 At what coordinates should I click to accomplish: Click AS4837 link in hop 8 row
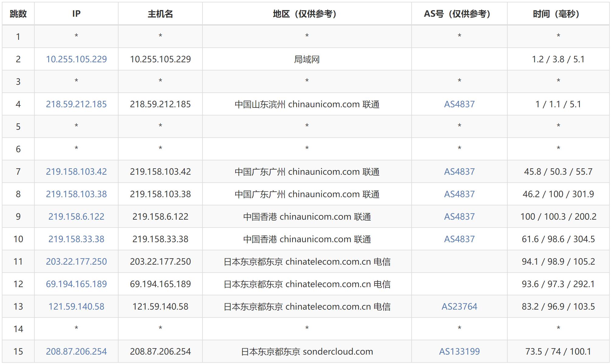tap(459, 194)
